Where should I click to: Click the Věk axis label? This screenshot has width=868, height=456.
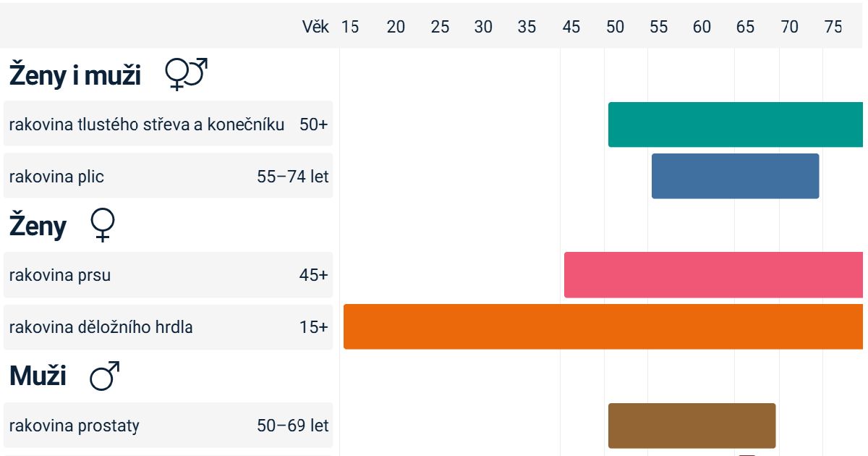point(315,27)
